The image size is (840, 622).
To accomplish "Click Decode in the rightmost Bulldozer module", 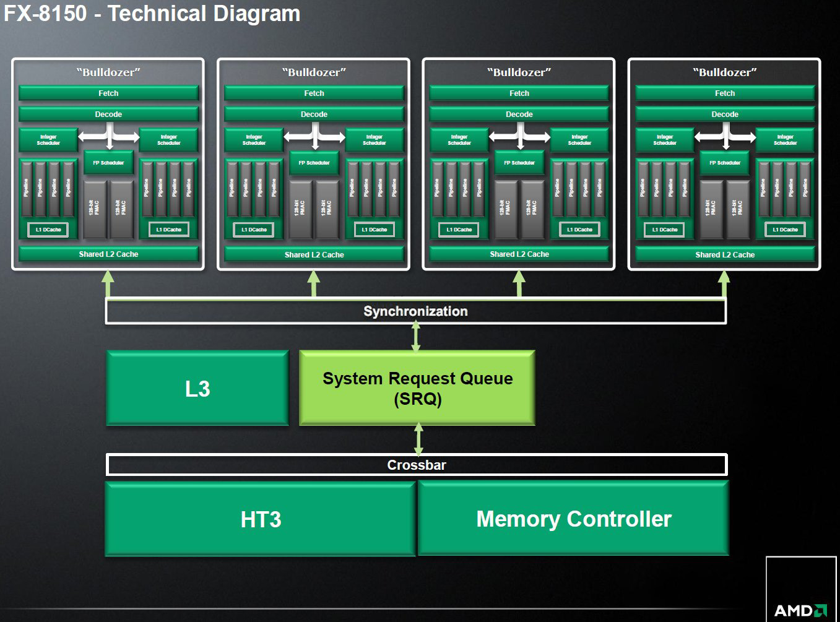I will point(725,114).
